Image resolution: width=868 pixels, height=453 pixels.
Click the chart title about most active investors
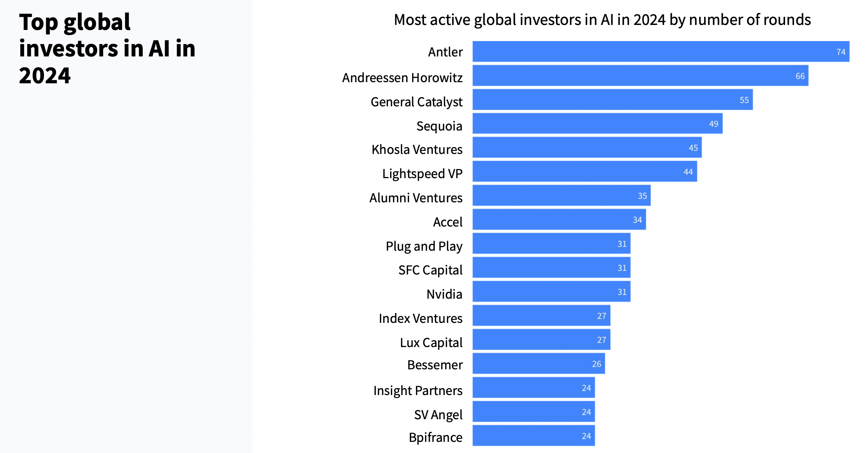tap(602, 20)
